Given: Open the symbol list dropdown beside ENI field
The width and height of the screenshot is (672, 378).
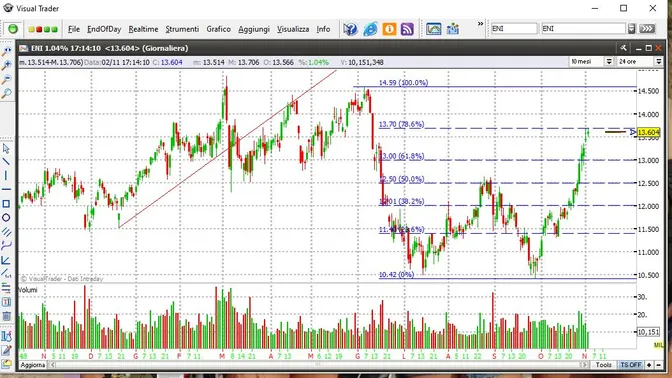Looking at the screenshot, I should pos(631,29).
